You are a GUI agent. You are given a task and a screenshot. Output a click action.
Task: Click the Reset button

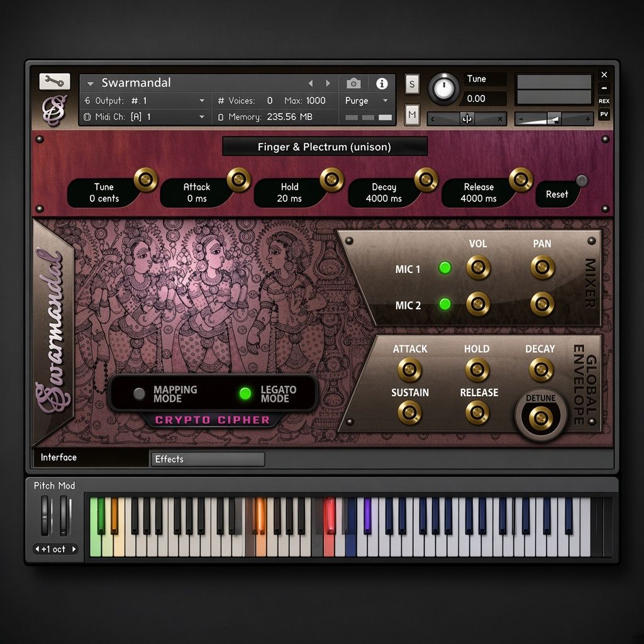click(x=557, y=194)
